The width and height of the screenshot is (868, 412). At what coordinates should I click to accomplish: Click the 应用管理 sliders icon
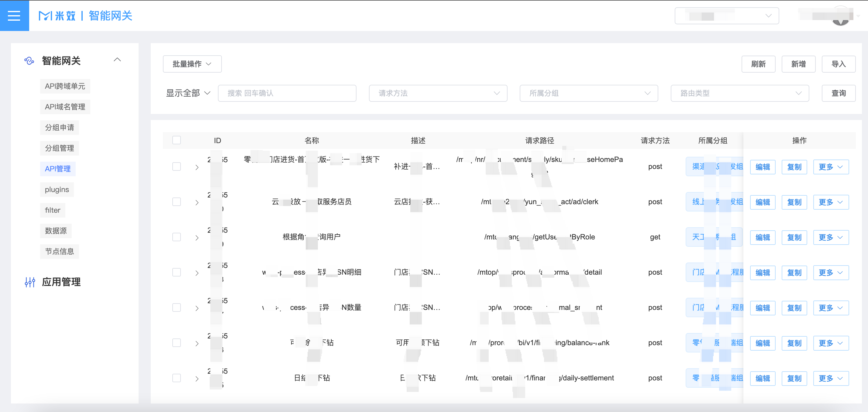(30, 282)
